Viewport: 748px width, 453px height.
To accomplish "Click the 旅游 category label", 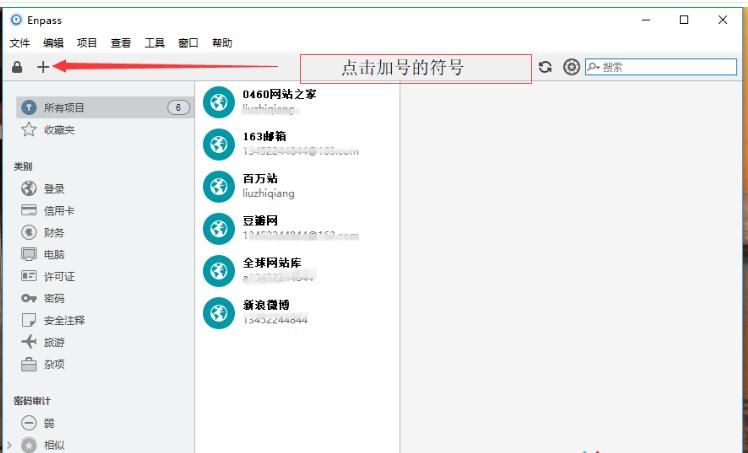I will 54,342.
